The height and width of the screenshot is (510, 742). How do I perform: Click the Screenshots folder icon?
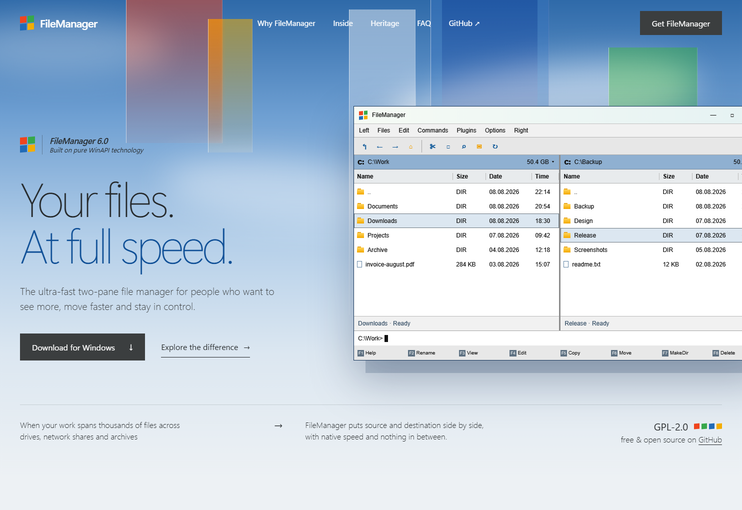pos(567,249)
